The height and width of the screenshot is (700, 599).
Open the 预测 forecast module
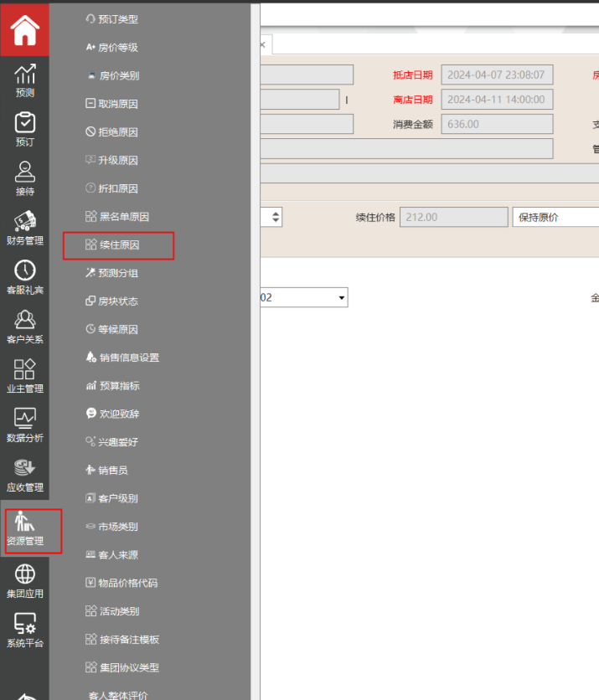coord(24,80)
